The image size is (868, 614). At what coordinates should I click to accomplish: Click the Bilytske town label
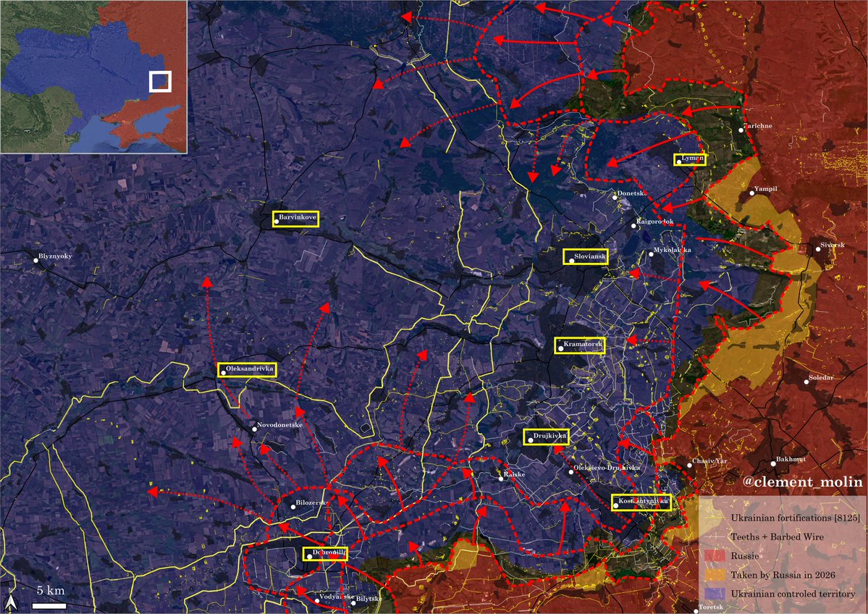pos(368,599)
